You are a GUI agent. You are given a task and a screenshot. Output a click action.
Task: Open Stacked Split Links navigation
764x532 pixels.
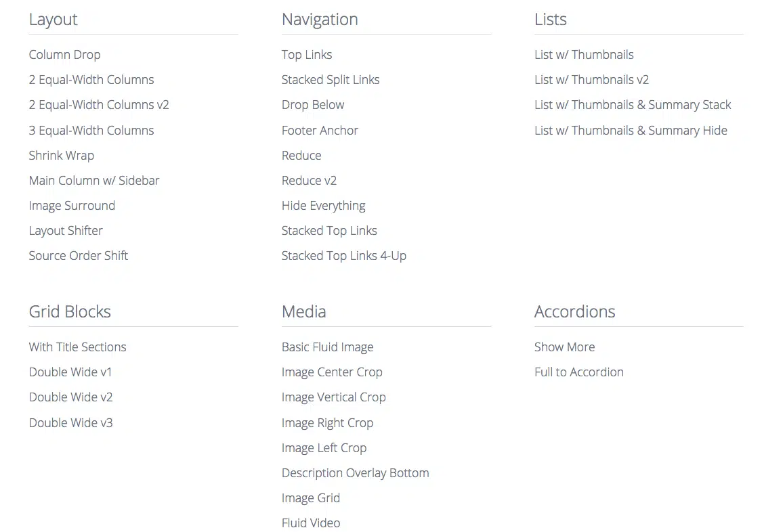point(331,80)
